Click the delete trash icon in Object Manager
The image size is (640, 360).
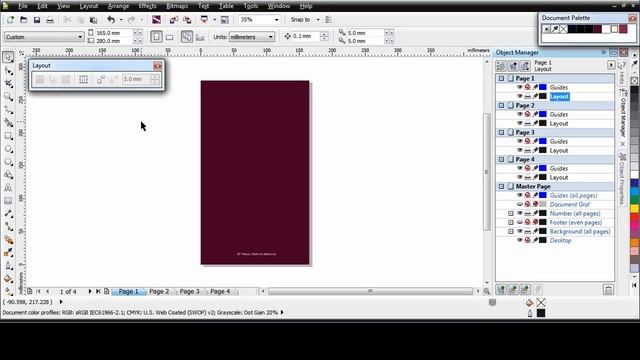(x=608, y=289)
